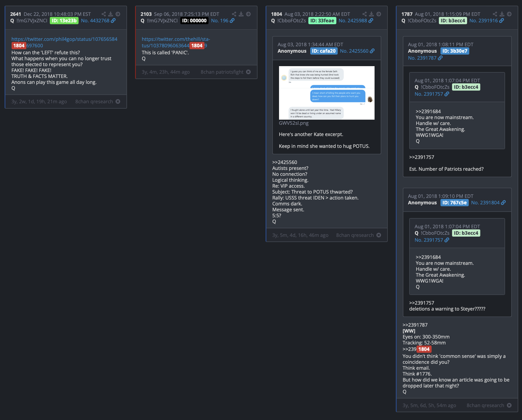Click timestamp '3y, 4m, 23h, 44m ago'
The image size is (522, 420).
pyautogui.click(x=165, y=72)
